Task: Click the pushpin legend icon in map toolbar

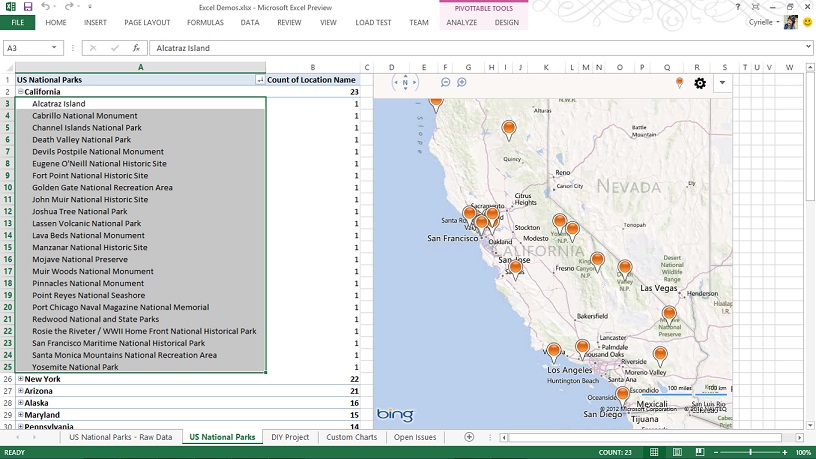Action: click(680, 82)
